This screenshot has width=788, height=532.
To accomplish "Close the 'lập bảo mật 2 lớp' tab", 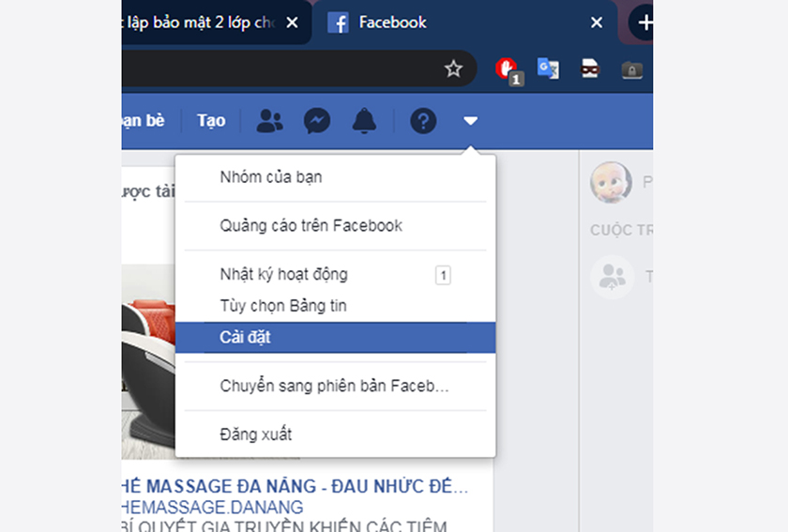I will pyautogui.click(x=292, y=23).
